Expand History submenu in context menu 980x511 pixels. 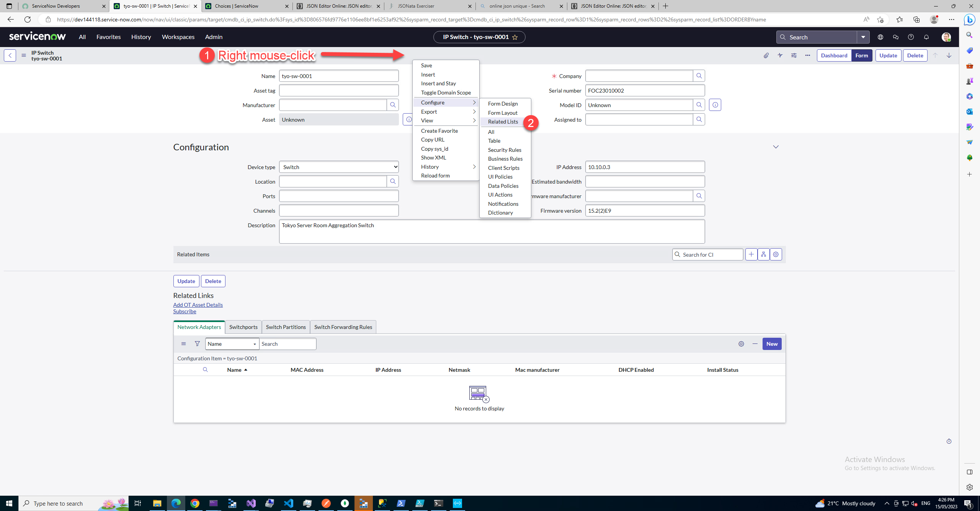[446, 167]
